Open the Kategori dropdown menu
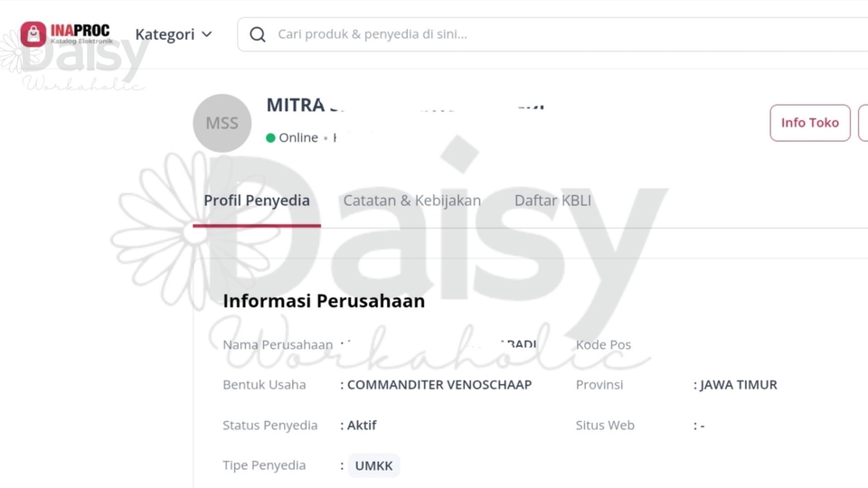 [165, 34]
